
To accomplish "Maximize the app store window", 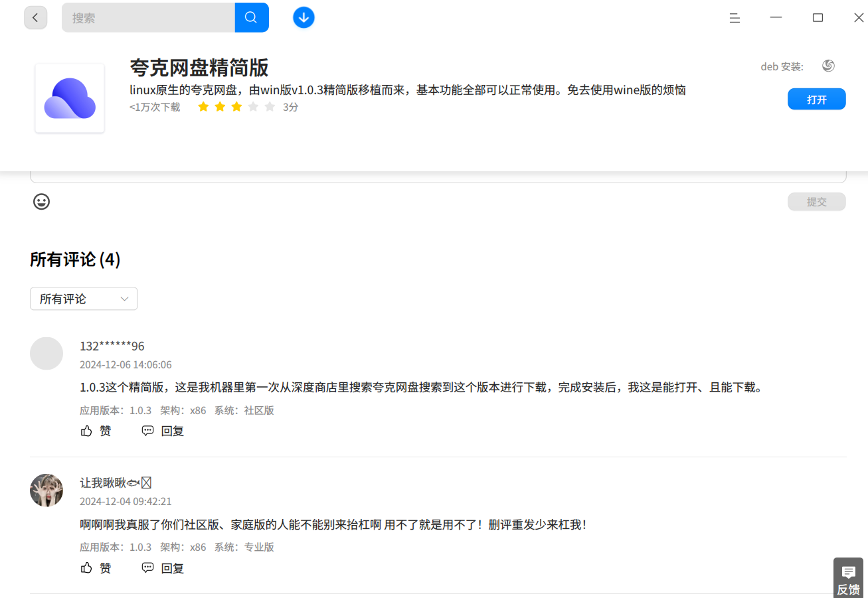I will click(x=818, y=18).
